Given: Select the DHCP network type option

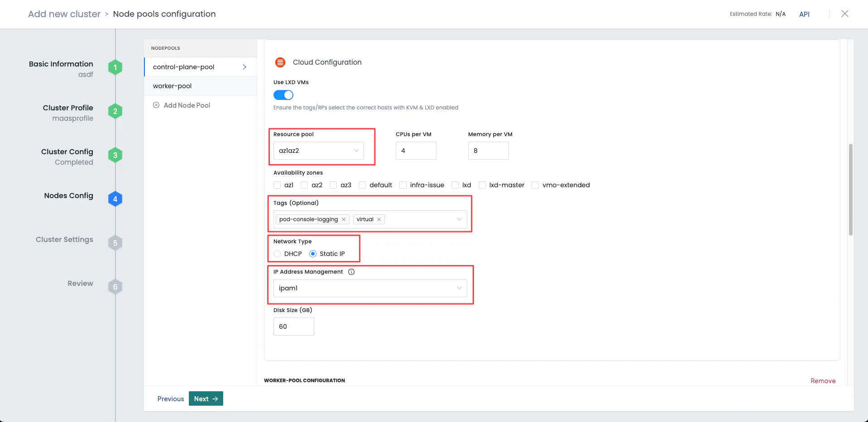Looking at the screenshot, I should 277,254.
